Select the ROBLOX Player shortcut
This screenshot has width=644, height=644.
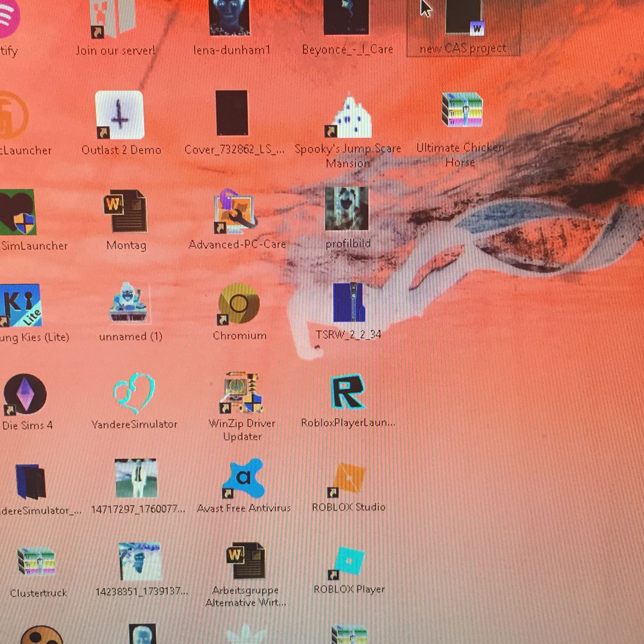[347, 563]
